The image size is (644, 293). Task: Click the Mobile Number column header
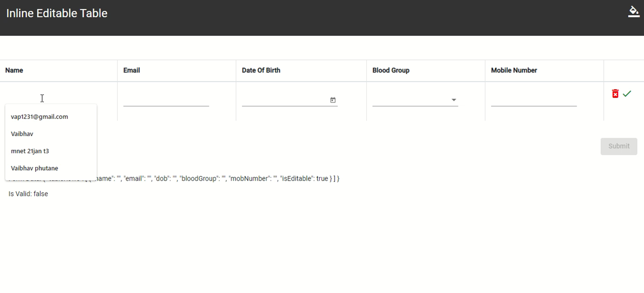[514, 70]
